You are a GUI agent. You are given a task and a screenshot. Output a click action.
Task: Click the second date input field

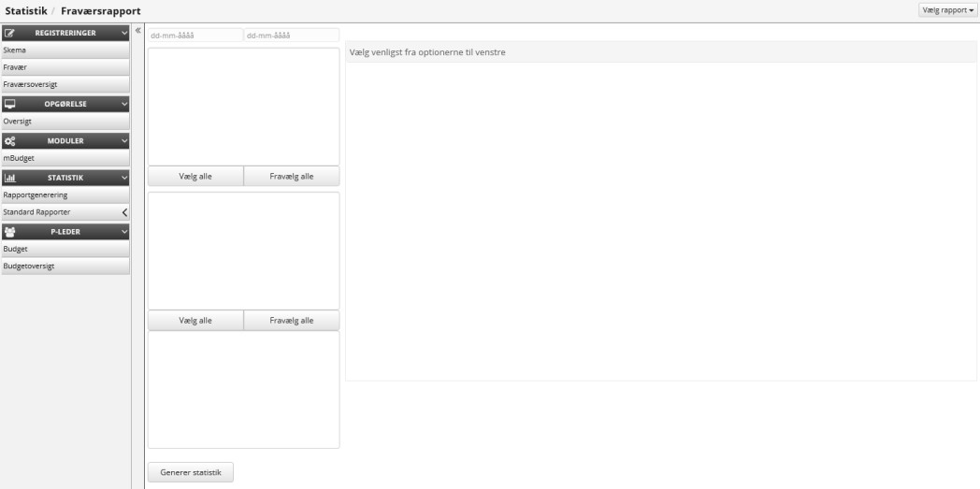[291, 36]
